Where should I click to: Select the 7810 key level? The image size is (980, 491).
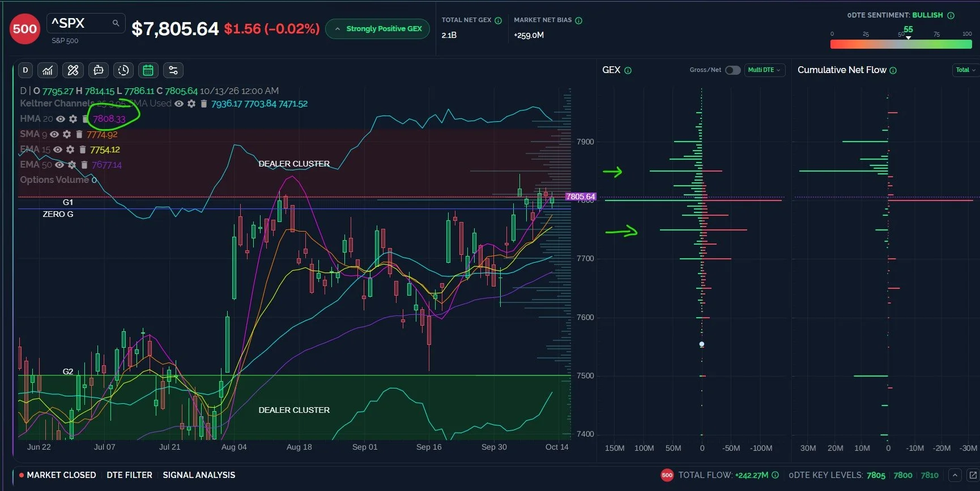point(930,475)
